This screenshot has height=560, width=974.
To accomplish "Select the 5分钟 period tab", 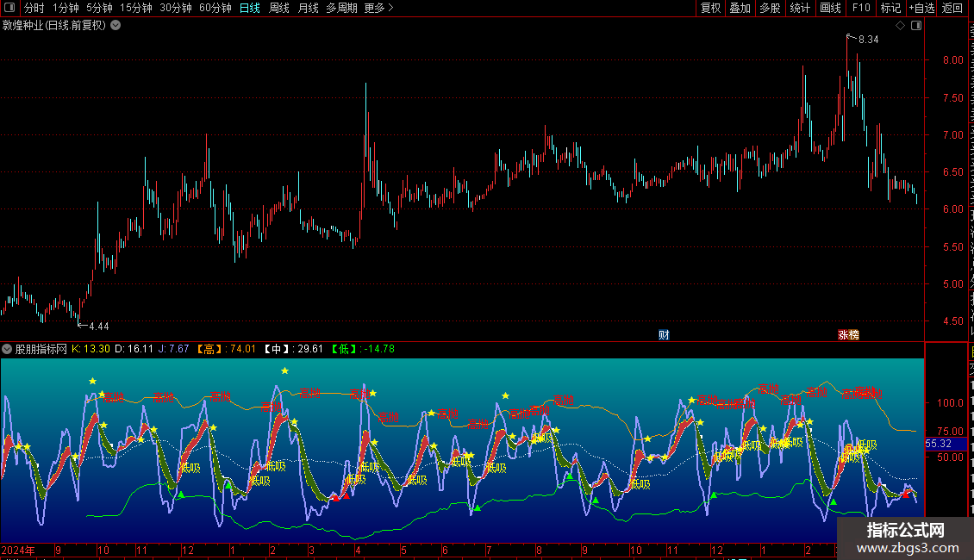I will point(99,8).
